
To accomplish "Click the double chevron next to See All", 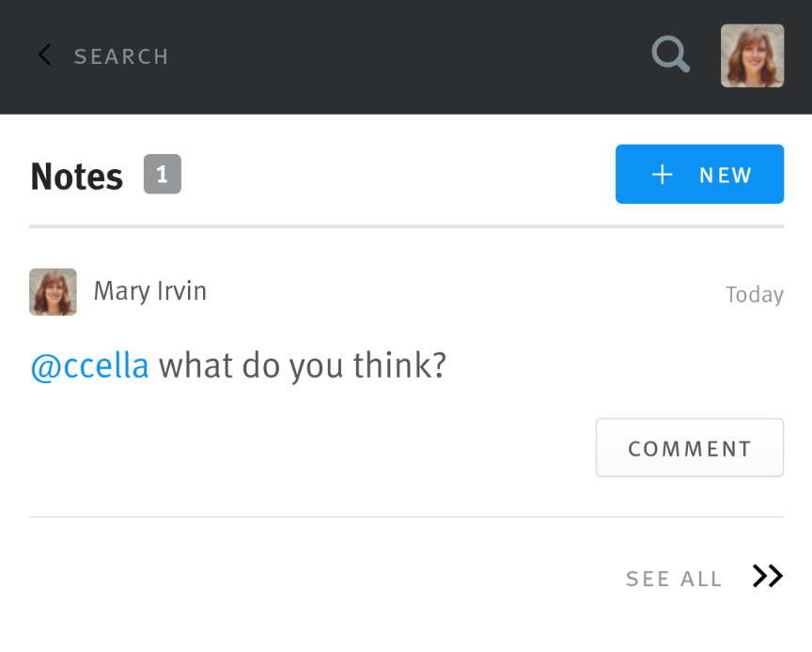I will click(x=767, y=577).
